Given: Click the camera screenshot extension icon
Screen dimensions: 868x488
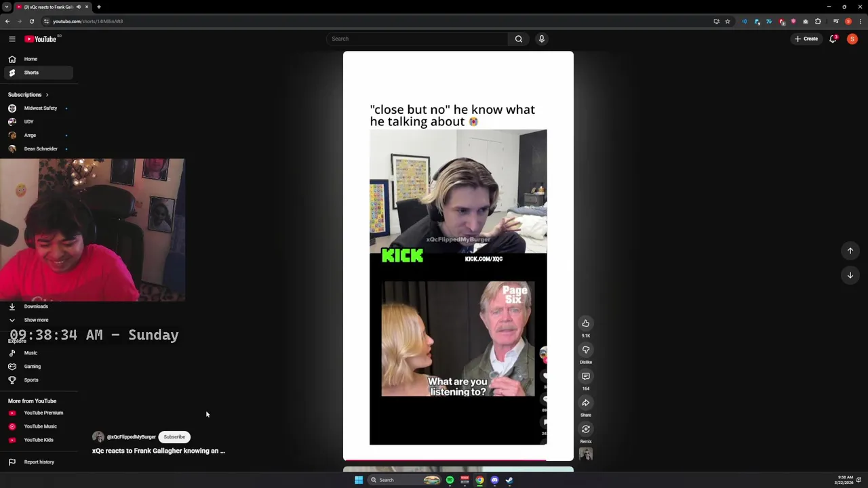Looking at the screenshot, I should (x=806, y=21).
